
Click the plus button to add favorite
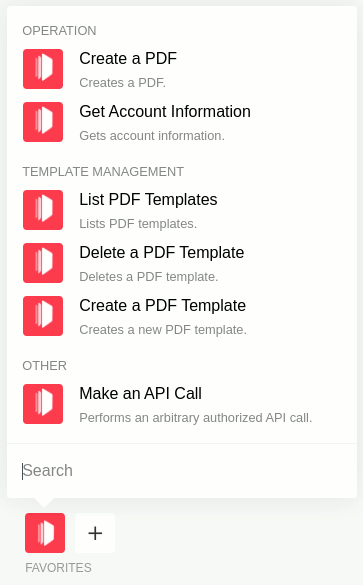pyautogui.click(x=95, y=533)
